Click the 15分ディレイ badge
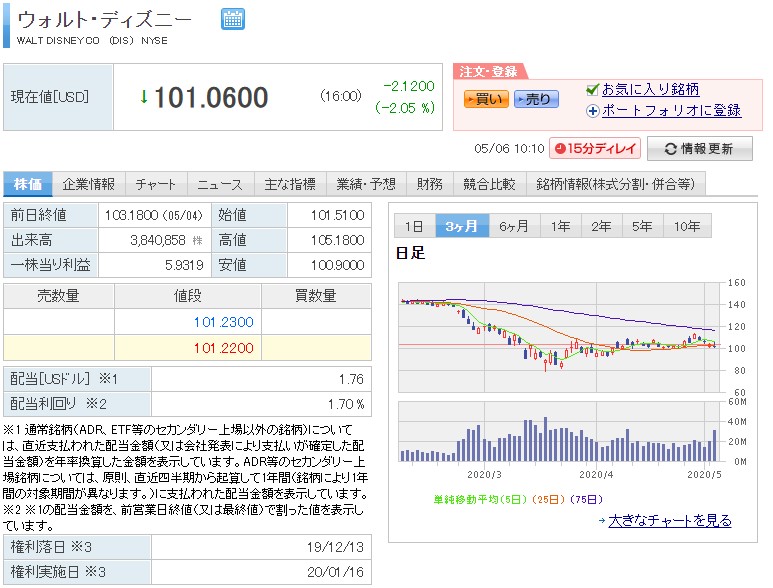Image resolution: width=773 pixels, height=588 pixels. point(595,148)
